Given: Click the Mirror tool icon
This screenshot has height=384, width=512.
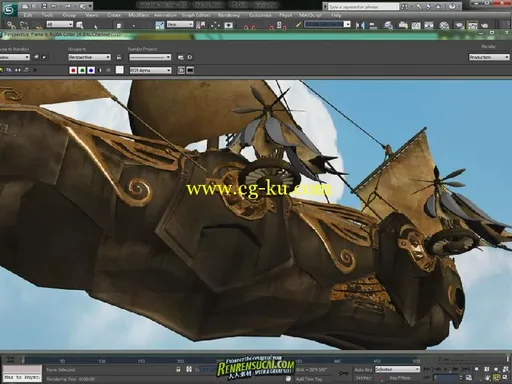Looking at the screenshot, I should (360, 25).
